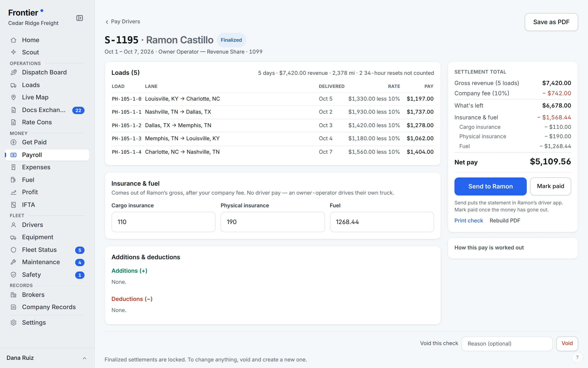This screenshot has height=368, width=588.
Task: Click Rebuild PDF link
Action: pyautogui.click(x=505, y=221)
